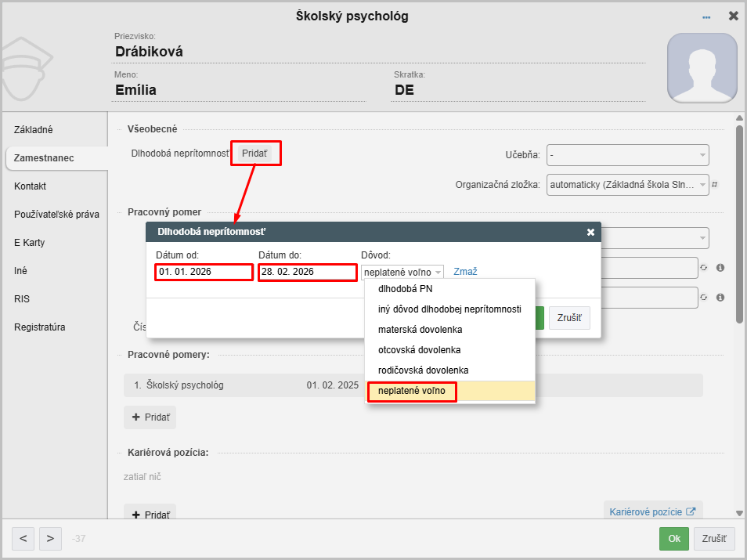Go to next record with right arrow
Image resolution: width=747 pixels, height=560 pixels.
(x=49, y=538)
